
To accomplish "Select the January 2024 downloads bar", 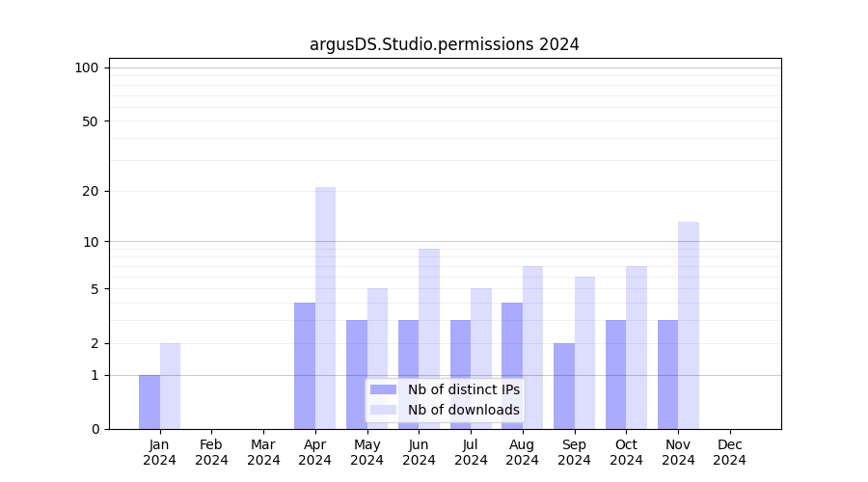I will pos(170,386).
